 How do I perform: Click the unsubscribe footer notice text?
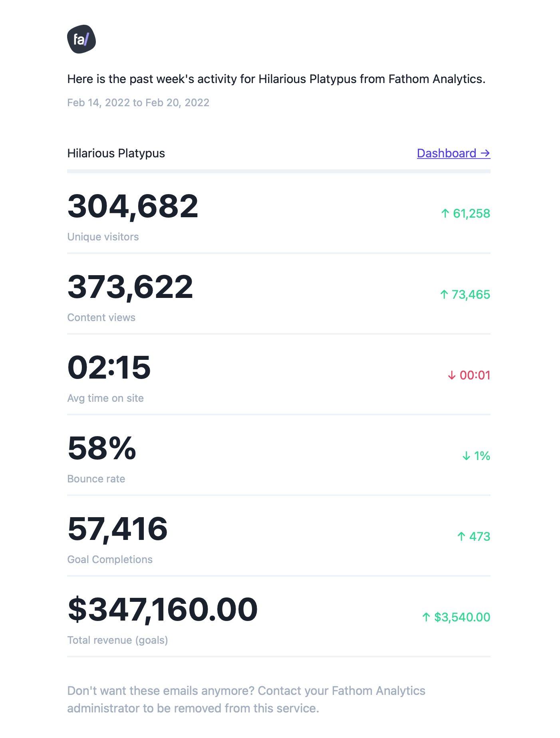pos(246,700)
